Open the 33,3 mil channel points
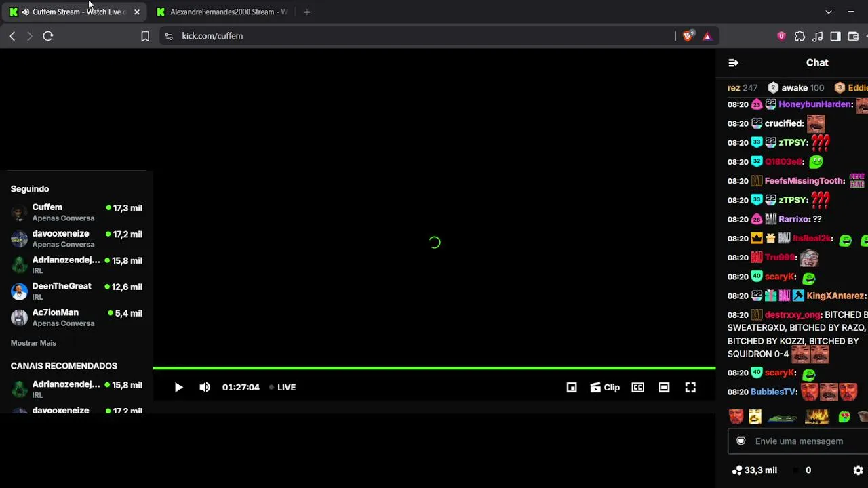868x488 pixels. pos(755,470)
